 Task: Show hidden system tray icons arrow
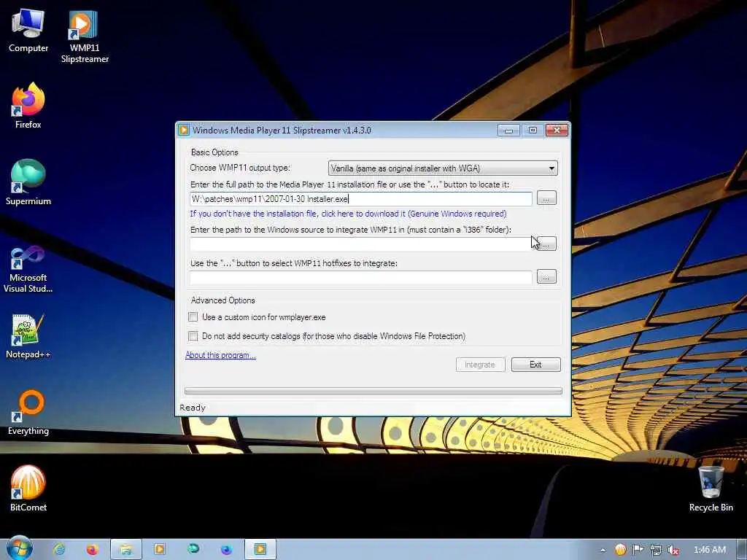(x=603, y=550)
